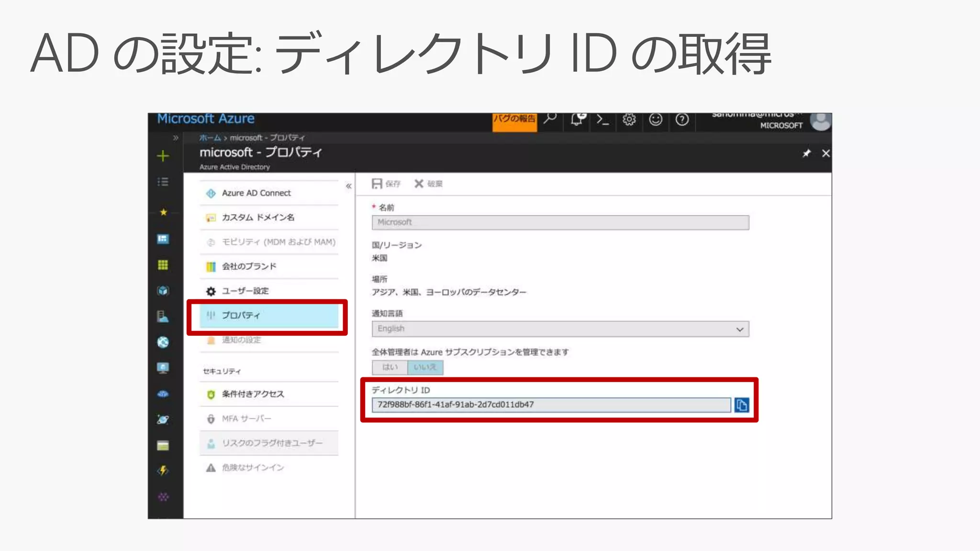
Task: Select the いいえ toggle option
Action: (x=425, y=367)
